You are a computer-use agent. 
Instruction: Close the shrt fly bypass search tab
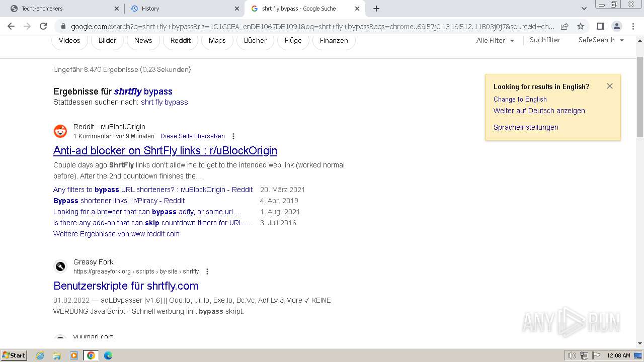point(357,9)
